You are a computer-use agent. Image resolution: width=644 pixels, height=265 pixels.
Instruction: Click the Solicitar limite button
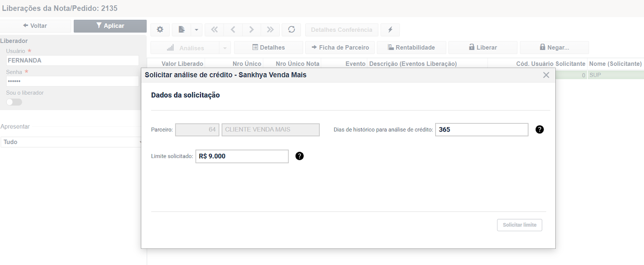tap(519, 225)
